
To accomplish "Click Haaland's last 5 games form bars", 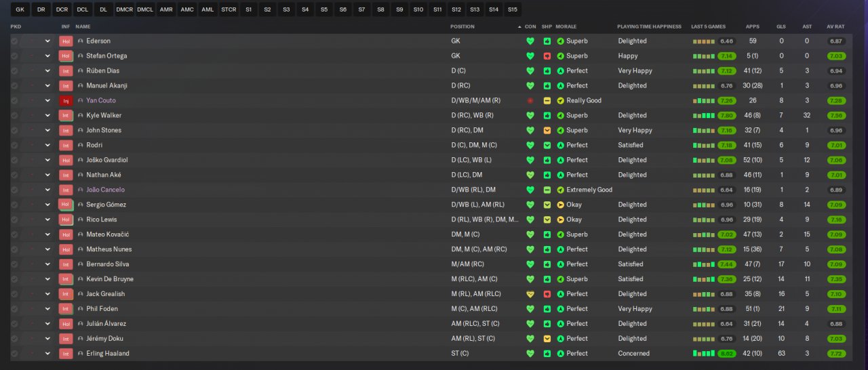I will [x=703, y=354].
